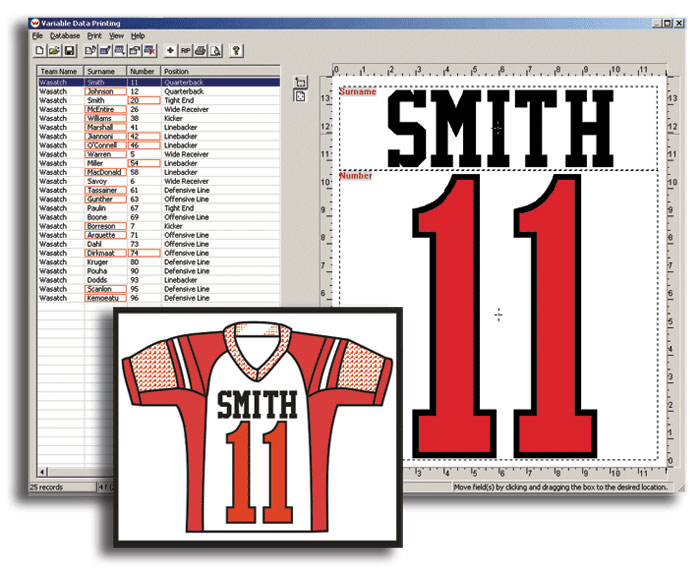Viewport: 700px width, 574px height.
Task: Click the list's left scroll arrow
Action: pos(42,472)
